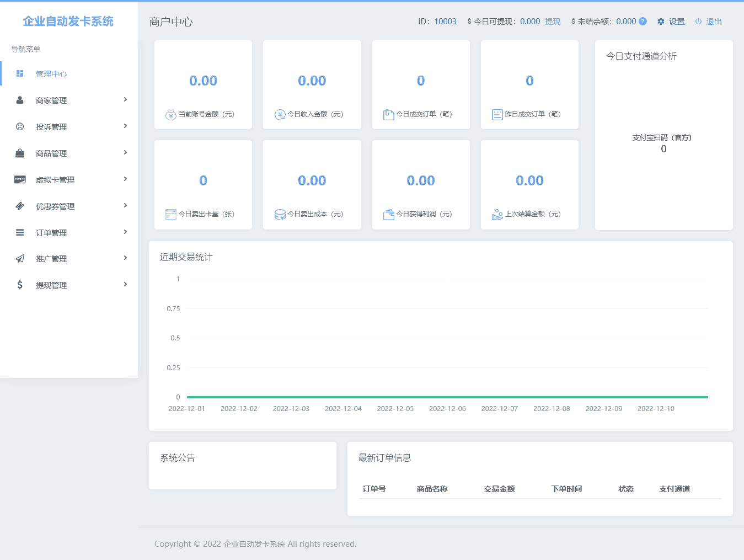The height and width of the screenshot is (560, 744).
Task: Expand the 订单管理 submenu arrow
Action: [x=125, y=232]
